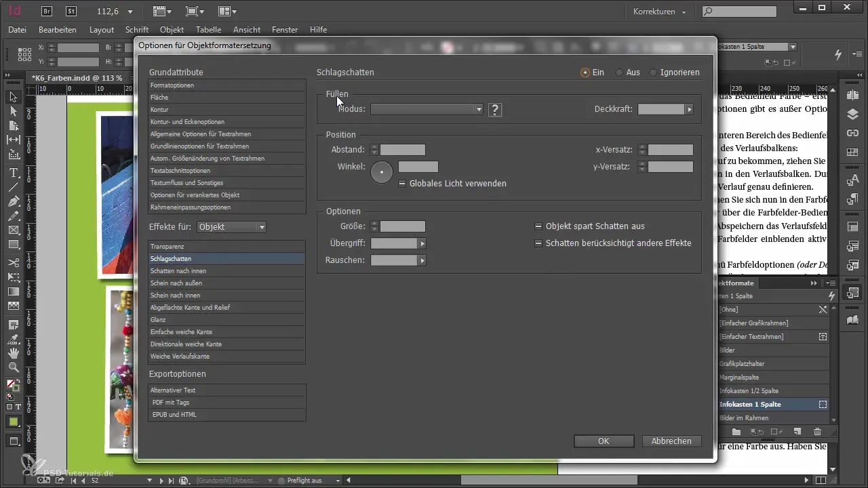Image resolution: width=868 pixels, height=488 pixels.
Task: Click the Abbrechen button
Action: pyautogui.click(x=671, y=441)
